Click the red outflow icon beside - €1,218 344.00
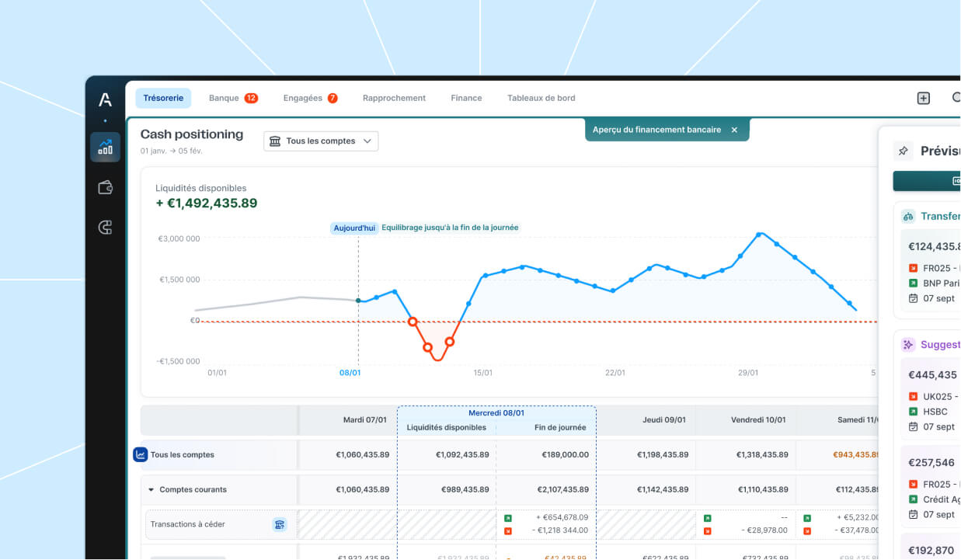 pos(508,530)
